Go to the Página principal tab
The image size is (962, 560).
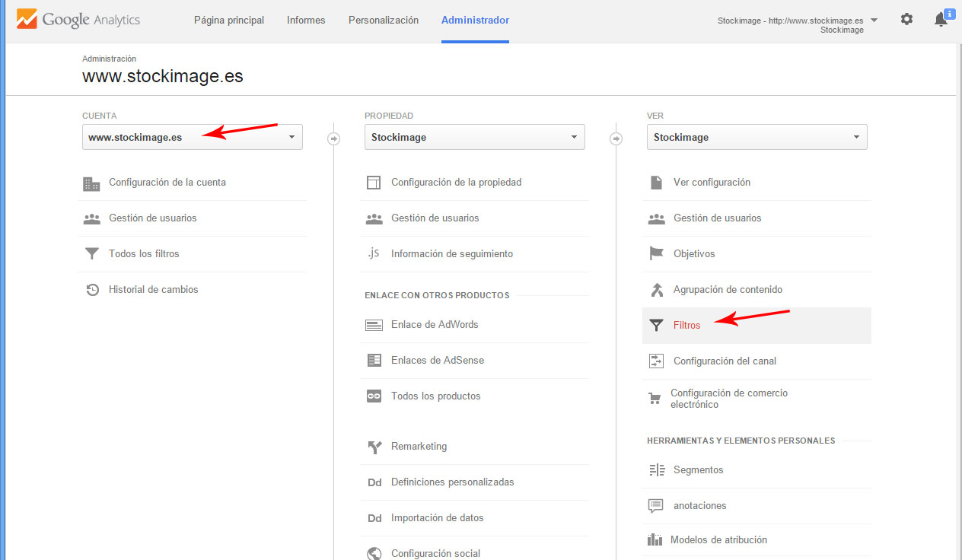click(229, 21)
